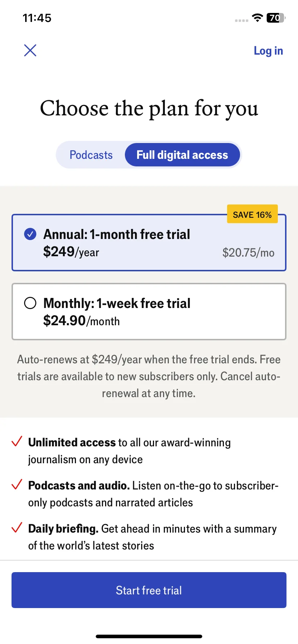Select the Monthly plan radio button
The image size is (298, 644).
pos(30,303)
